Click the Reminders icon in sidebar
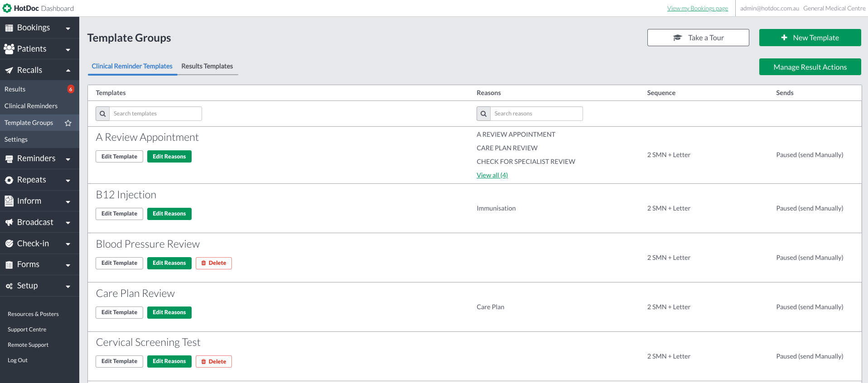The image size is (868, 383). click(9, 159)
